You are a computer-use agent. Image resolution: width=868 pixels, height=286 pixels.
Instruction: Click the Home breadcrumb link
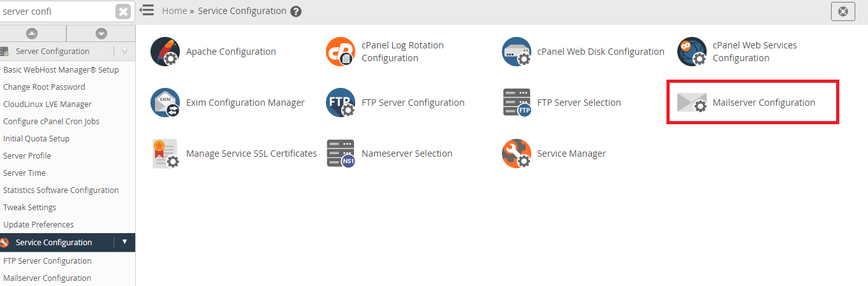tap(174, 11)
